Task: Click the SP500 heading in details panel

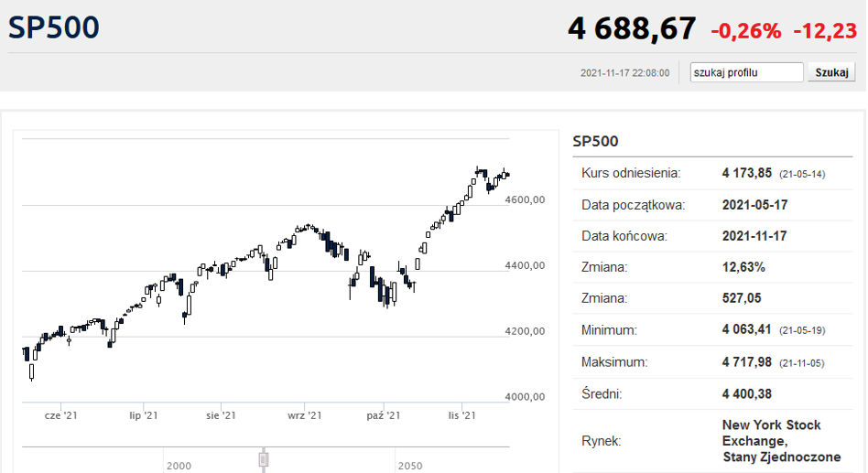Action: pyautogui.click(x=595, y=142)
